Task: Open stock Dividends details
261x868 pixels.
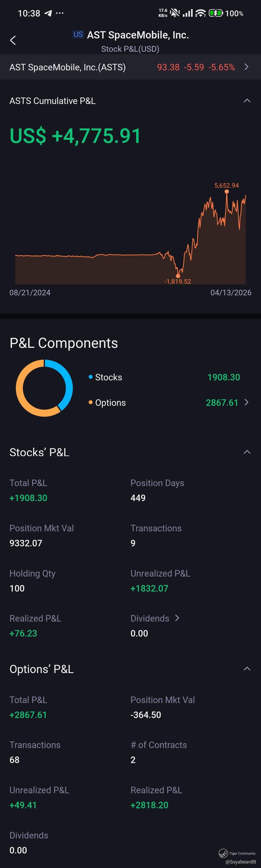Action: 177,618
